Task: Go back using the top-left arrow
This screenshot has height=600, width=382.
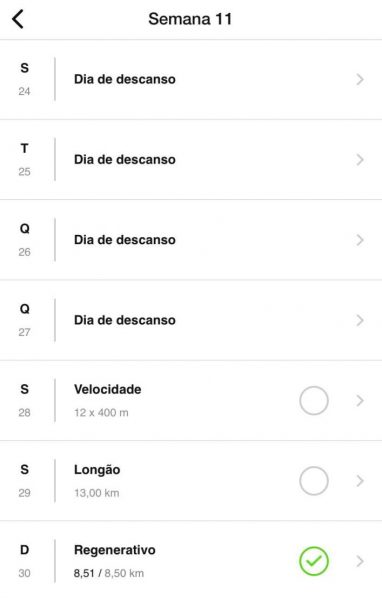Action: point(18,19)
